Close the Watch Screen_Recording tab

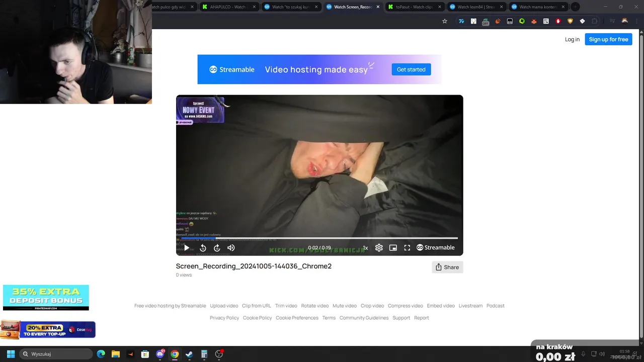[378, 7]
